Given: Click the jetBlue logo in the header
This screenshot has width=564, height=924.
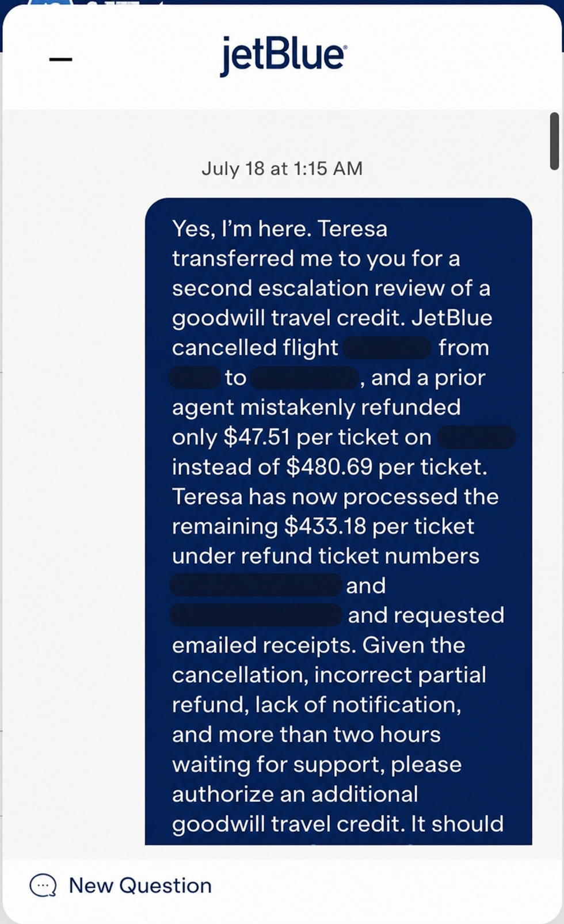Looking at the screenshot, I should pyautogui.click(x=283, y=56).
